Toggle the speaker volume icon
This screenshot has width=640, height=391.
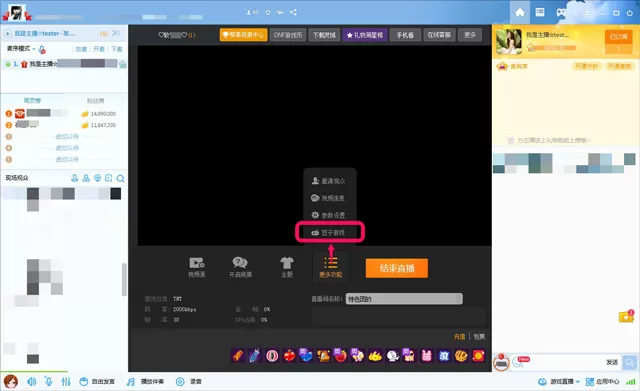(x=31, y=382)
